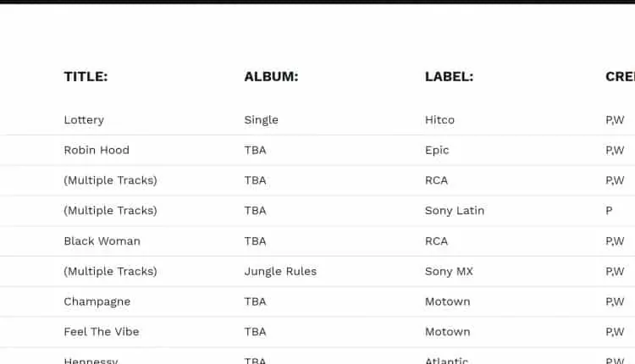Click the ALBUM: column header
This screenshot has width=635, height=364.
point(271,77)
